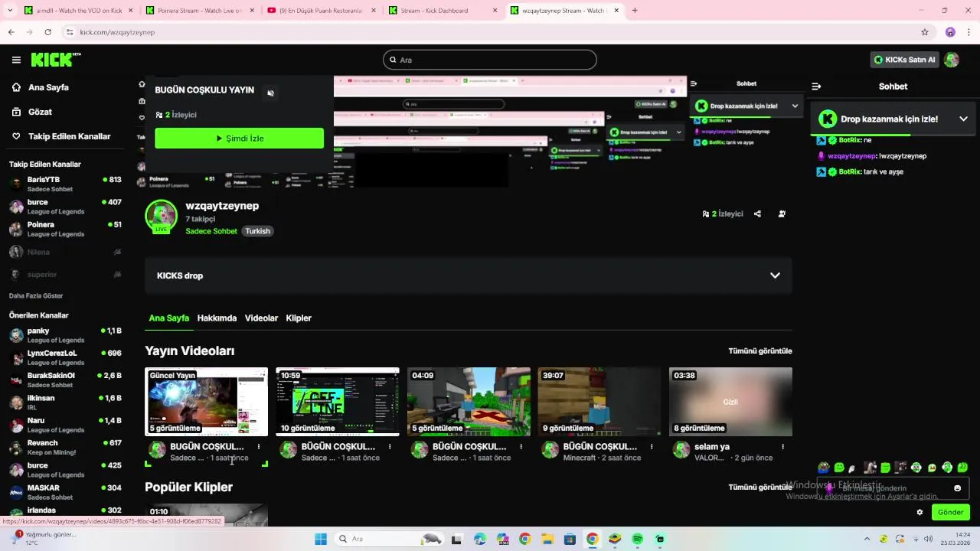This screenshot has height=551, width=980.
Task: Open the emoji picker in chat input
Action: 957,488
